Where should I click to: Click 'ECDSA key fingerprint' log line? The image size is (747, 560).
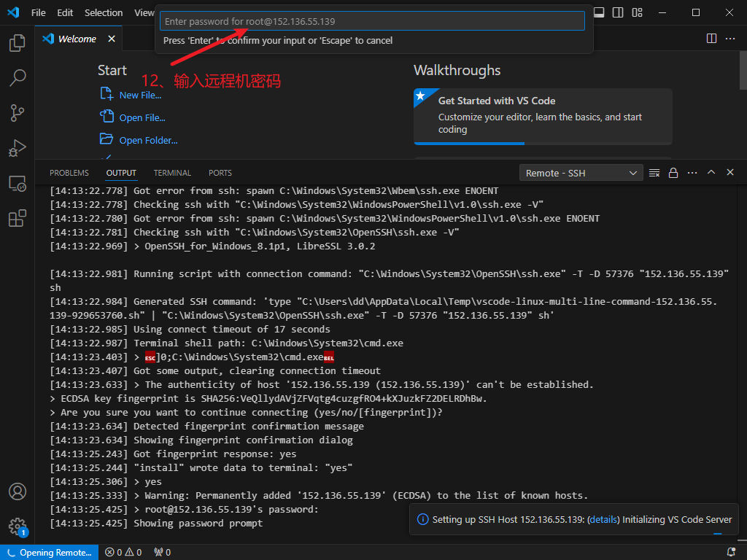pos(268,399)
